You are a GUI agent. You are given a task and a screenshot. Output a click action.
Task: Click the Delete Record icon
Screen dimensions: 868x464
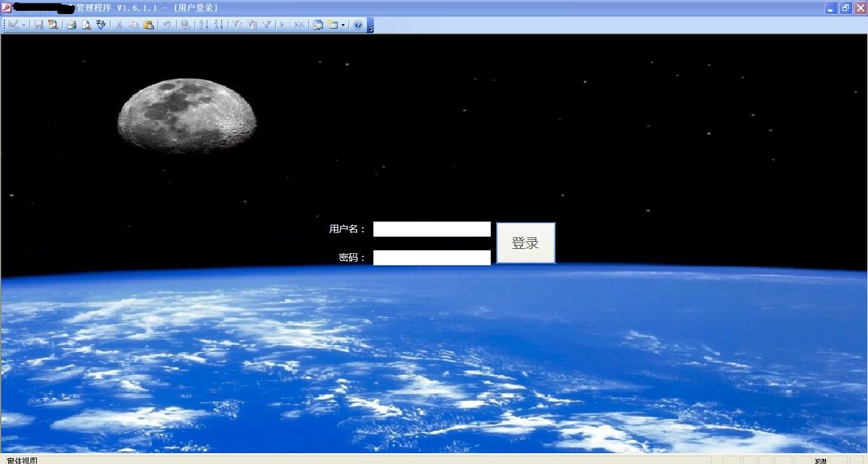300,25
